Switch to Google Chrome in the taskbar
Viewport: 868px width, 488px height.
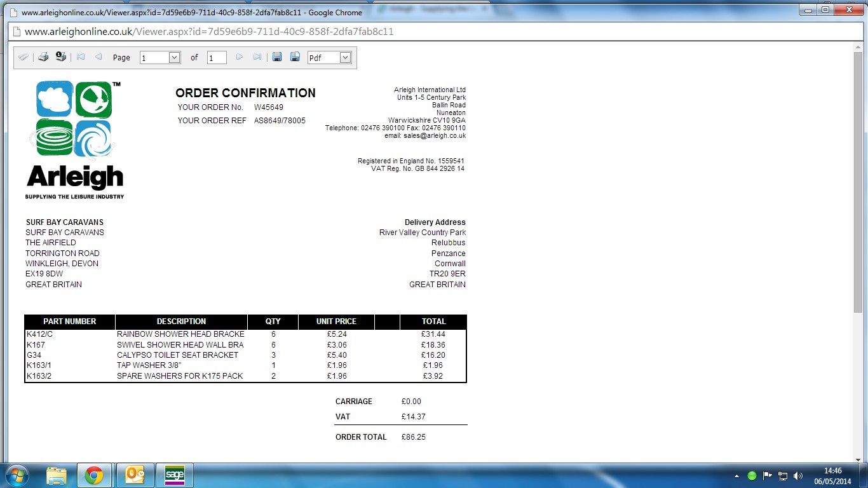pyautogui.click(x=94, y=475)
